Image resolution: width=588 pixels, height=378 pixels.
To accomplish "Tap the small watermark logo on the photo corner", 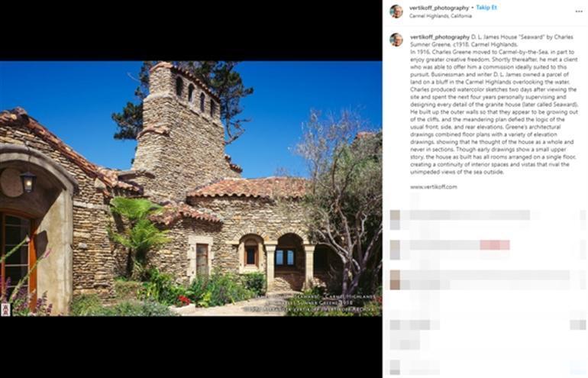I will (x=5, y=309).
